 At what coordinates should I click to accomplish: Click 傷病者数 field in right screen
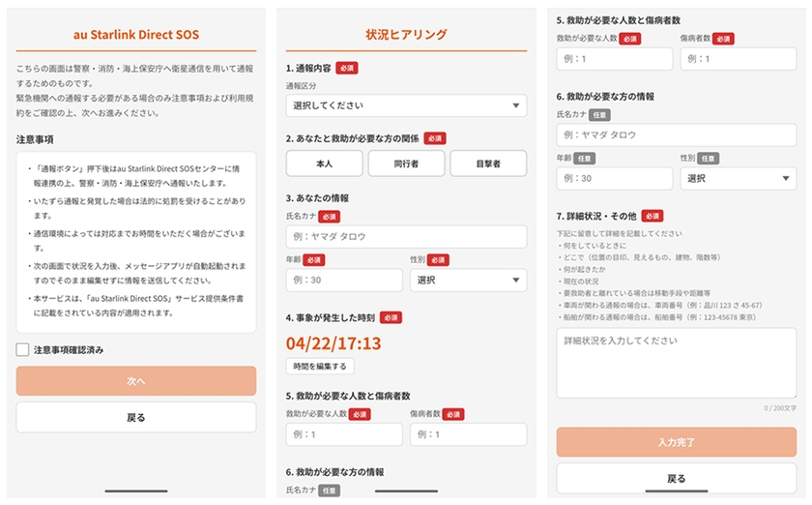tap(739, 59)
